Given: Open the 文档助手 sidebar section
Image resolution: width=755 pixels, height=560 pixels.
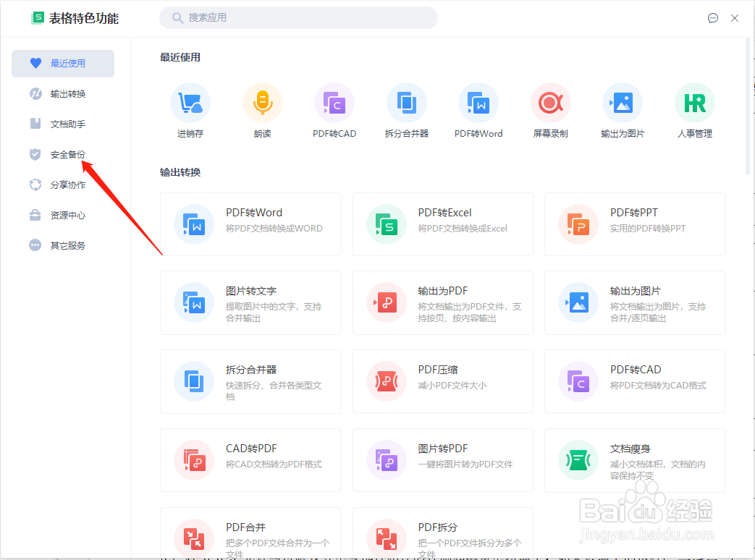Looking at the screenshot, I should (x=62, y=124).
